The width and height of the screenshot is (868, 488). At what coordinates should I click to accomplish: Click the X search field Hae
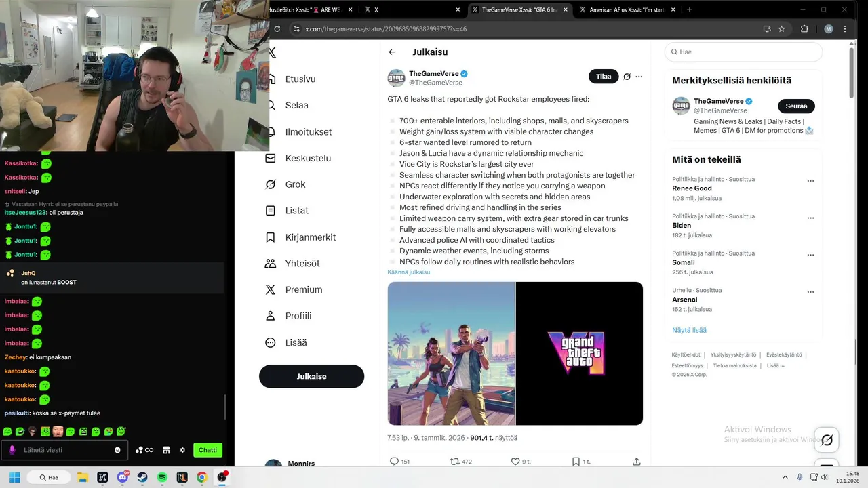pos(743,52)
